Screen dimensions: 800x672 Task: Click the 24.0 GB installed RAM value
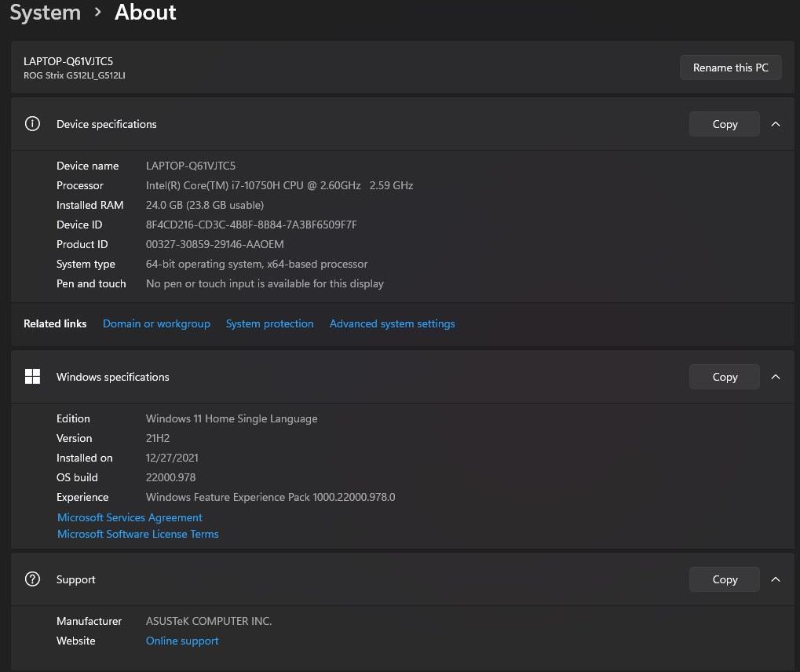click(x=205, y=205)
